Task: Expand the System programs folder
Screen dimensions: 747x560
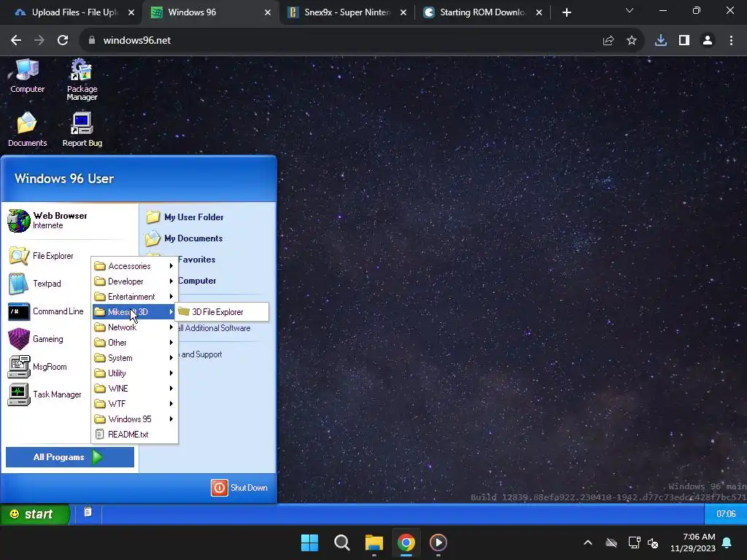Action: (135, 357)
